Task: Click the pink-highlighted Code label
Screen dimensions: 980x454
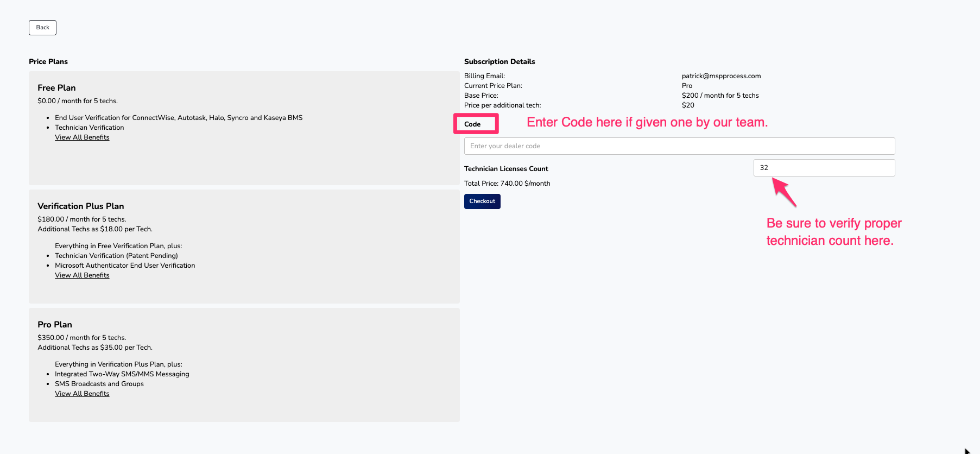Action: (473, 124)
